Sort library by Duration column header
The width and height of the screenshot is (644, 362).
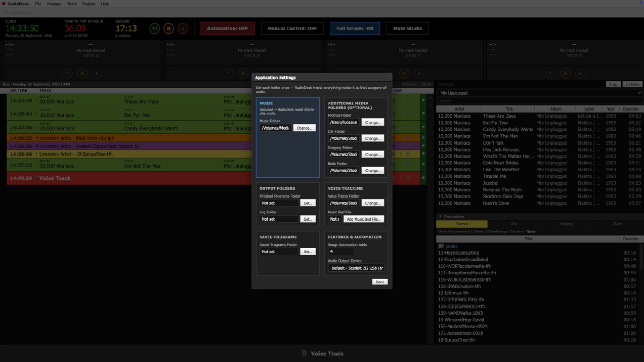pyautogui.click(x=630, y=109)
